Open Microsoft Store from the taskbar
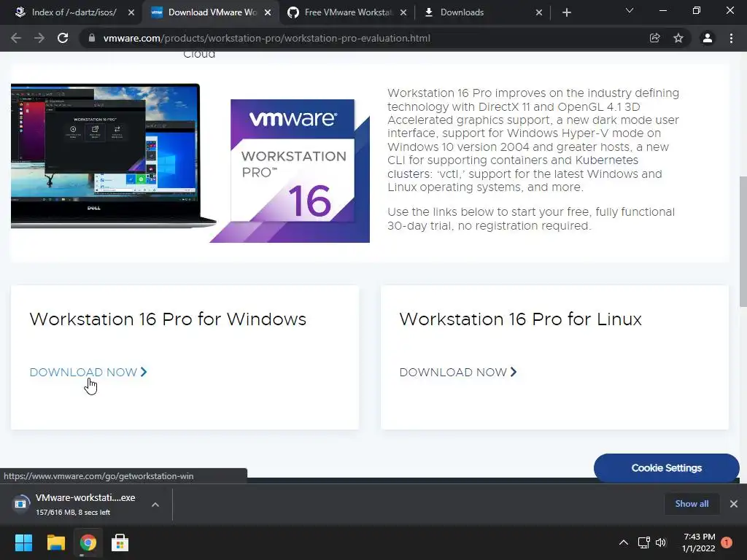Image resolution: width=747 pixels, height=560 pixels. point(120,542)
